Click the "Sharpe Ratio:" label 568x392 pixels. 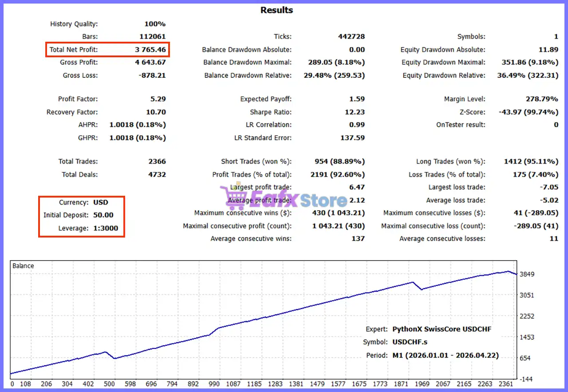[x=271, y=112]
